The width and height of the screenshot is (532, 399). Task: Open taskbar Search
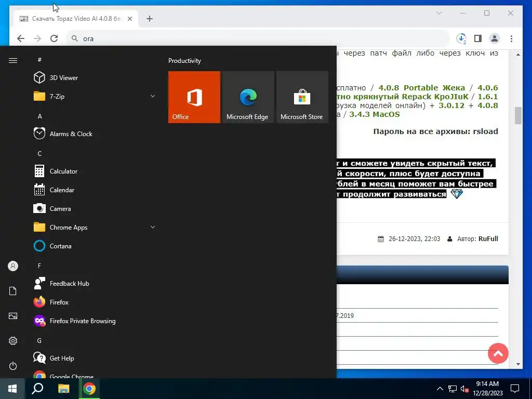[x=37, y=389]
